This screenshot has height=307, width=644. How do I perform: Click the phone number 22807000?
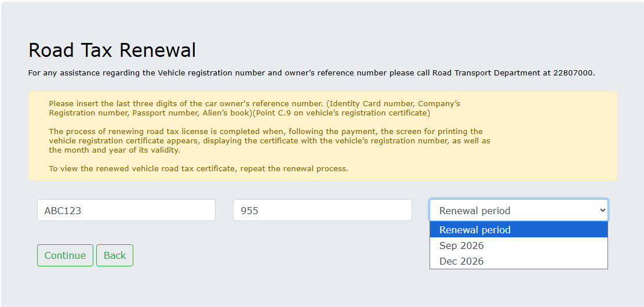[573, 73]
